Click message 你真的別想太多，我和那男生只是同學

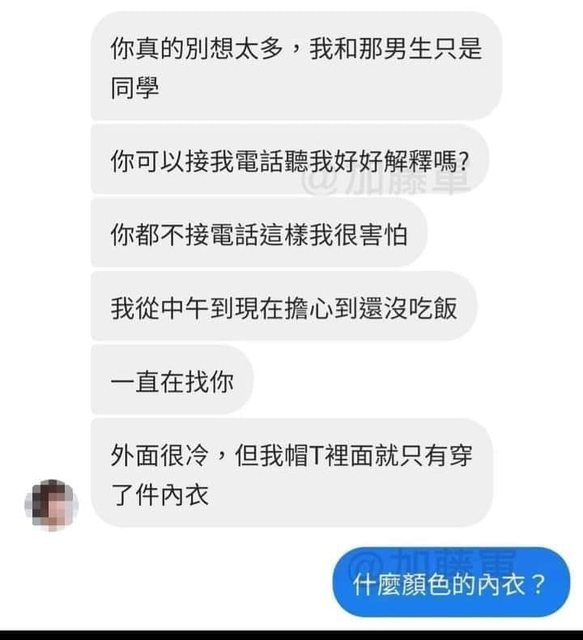296,66
